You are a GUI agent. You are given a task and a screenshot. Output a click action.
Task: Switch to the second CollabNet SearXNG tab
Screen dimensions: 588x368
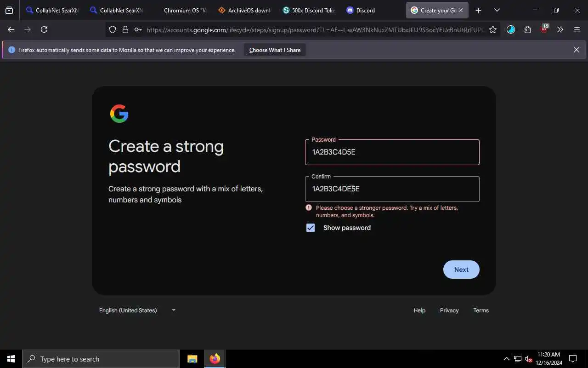(x=117, y=10)
